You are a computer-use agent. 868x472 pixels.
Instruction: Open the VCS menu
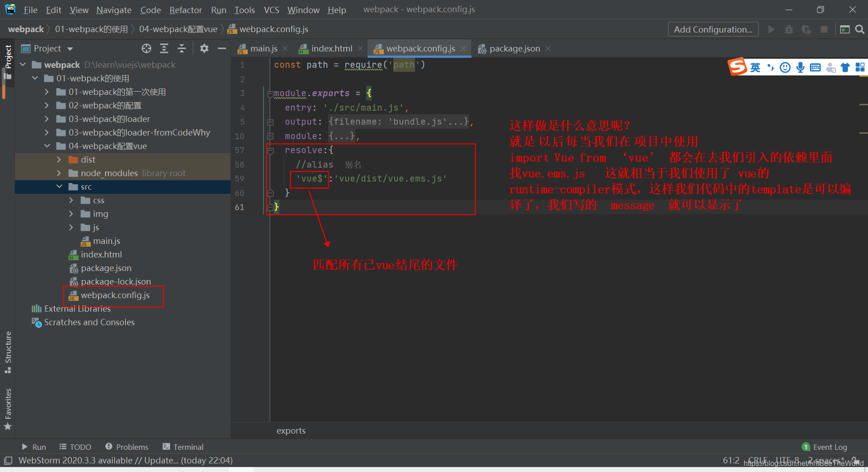[x=272, y=9]
